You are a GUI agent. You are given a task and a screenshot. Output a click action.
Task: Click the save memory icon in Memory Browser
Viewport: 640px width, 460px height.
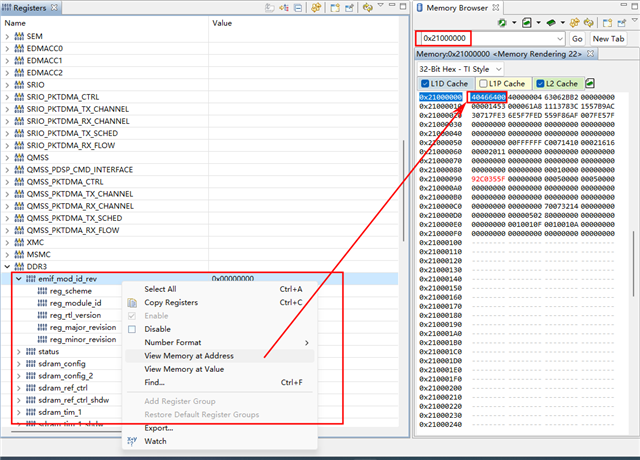[x=527, y=23]
